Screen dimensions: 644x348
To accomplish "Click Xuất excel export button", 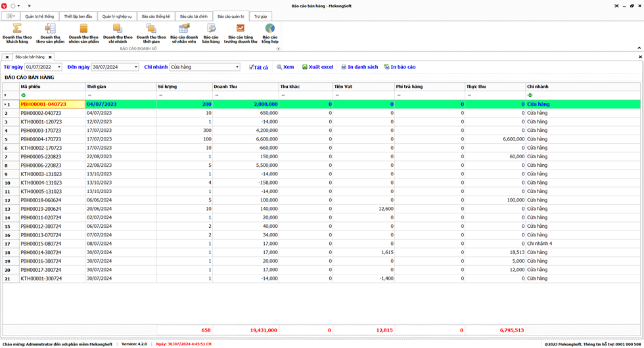I will tap(318, 67).
